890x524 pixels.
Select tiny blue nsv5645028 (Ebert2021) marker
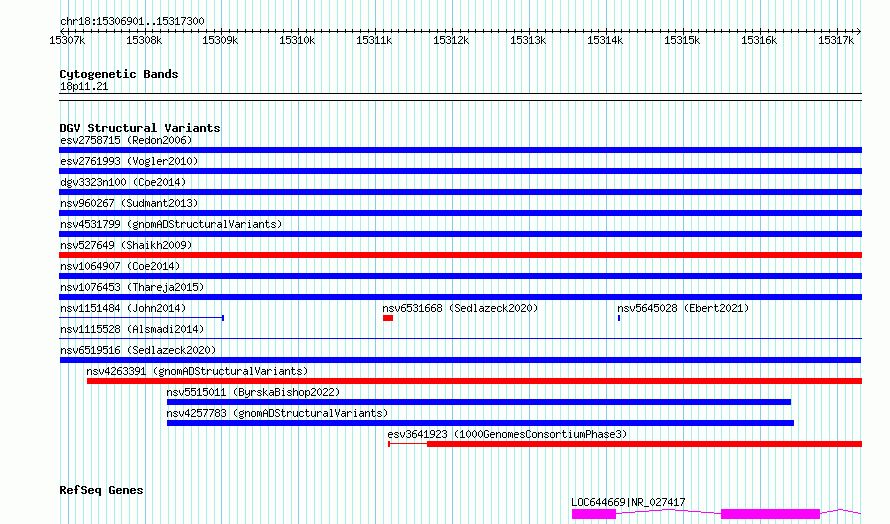(x=619, y=318)
